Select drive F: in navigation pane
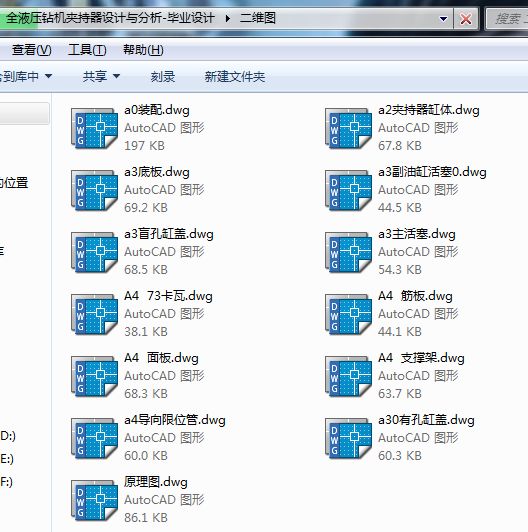Screen dimensions: 528x532 tap(6, 482)
